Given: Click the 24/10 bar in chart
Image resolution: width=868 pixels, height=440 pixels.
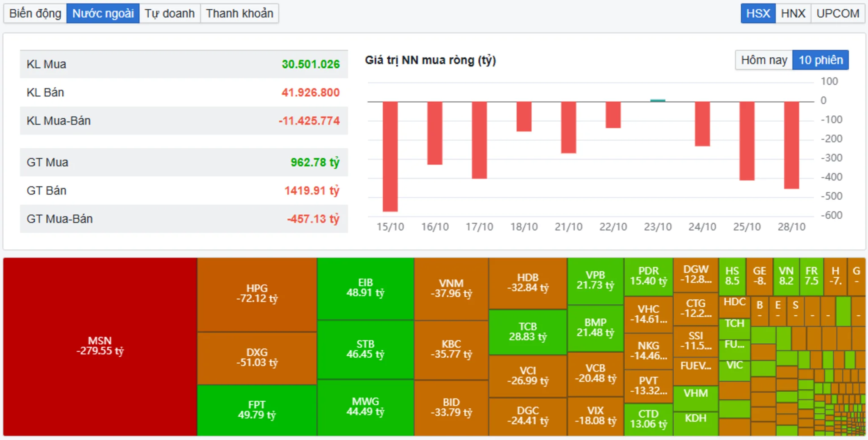Looking at the screenshot, I should pos(702,124).
